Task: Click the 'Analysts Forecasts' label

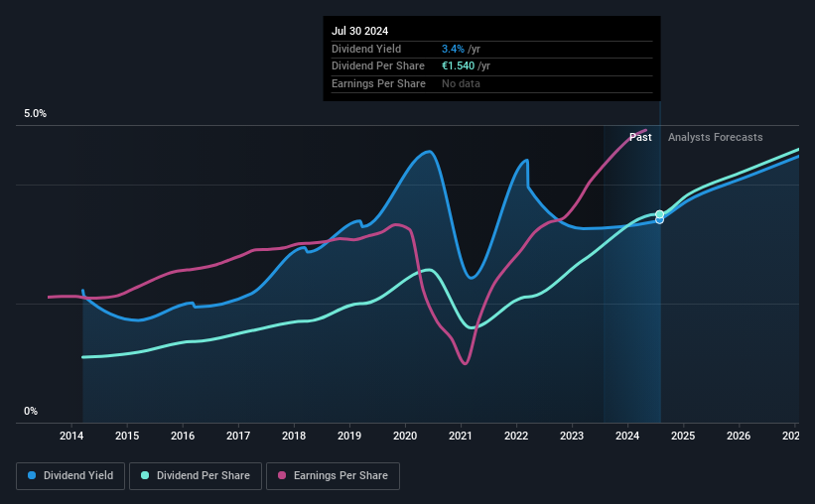Action: [715, 137]
